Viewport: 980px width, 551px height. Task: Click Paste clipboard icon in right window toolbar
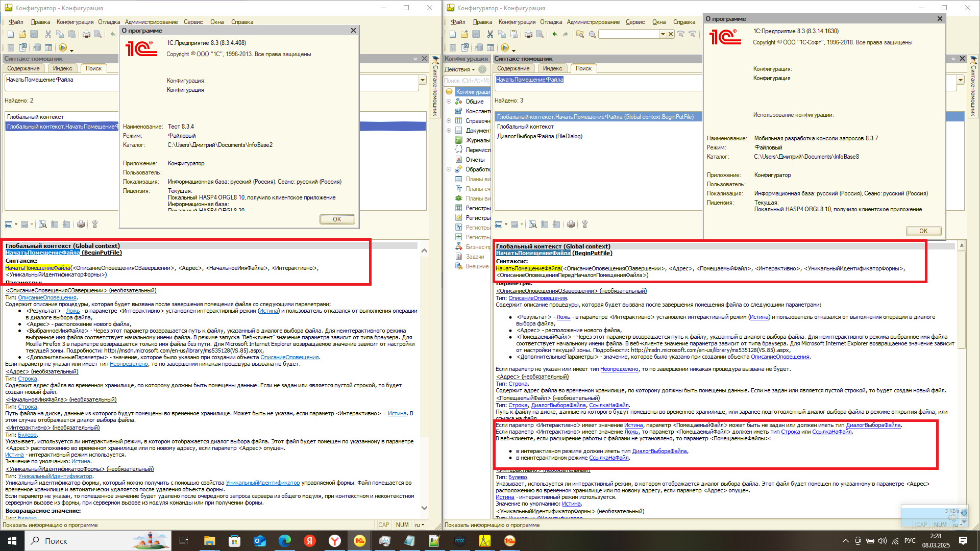pos(514,34)
